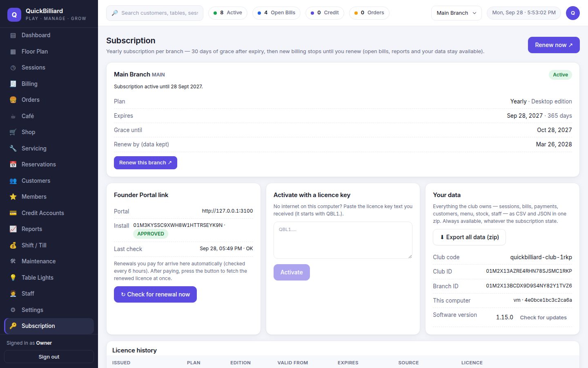Click the 4 Open Bills pill
588x368 pixels.
coord(276,13)
